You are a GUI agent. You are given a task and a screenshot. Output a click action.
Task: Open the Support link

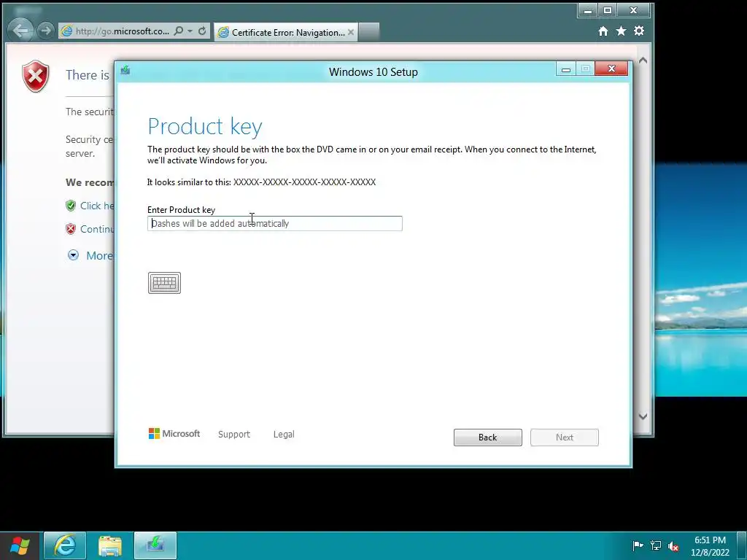(234, 435)
